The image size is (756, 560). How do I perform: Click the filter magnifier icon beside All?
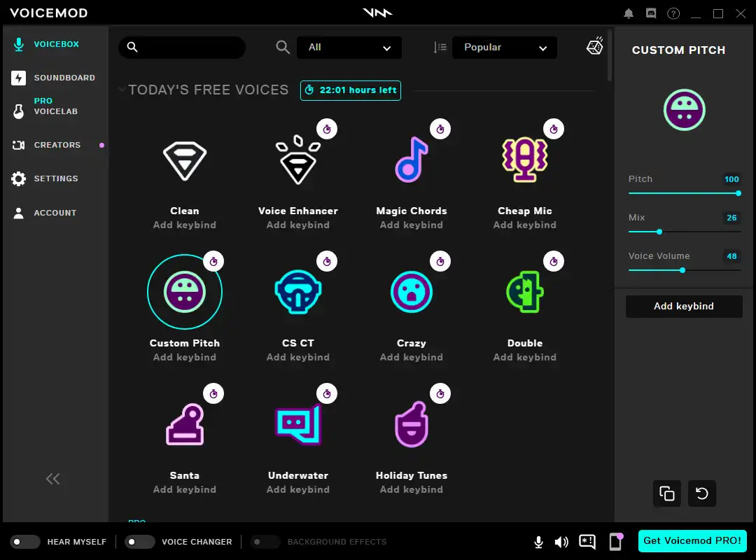283,48
